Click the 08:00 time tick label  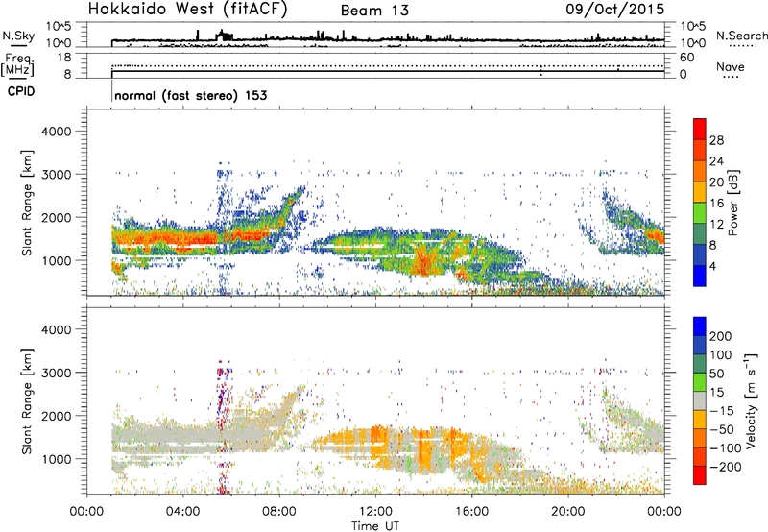(279, 512)
